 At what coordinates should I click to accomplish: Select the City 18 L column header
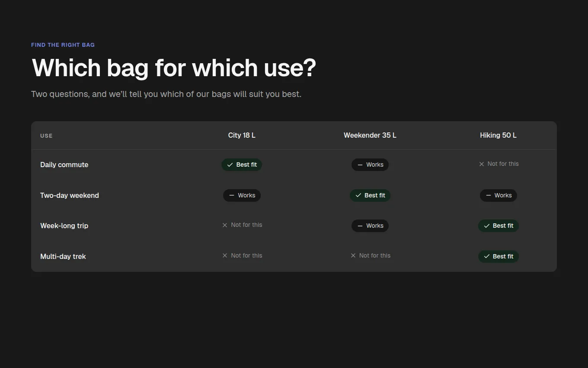(242, 136)
